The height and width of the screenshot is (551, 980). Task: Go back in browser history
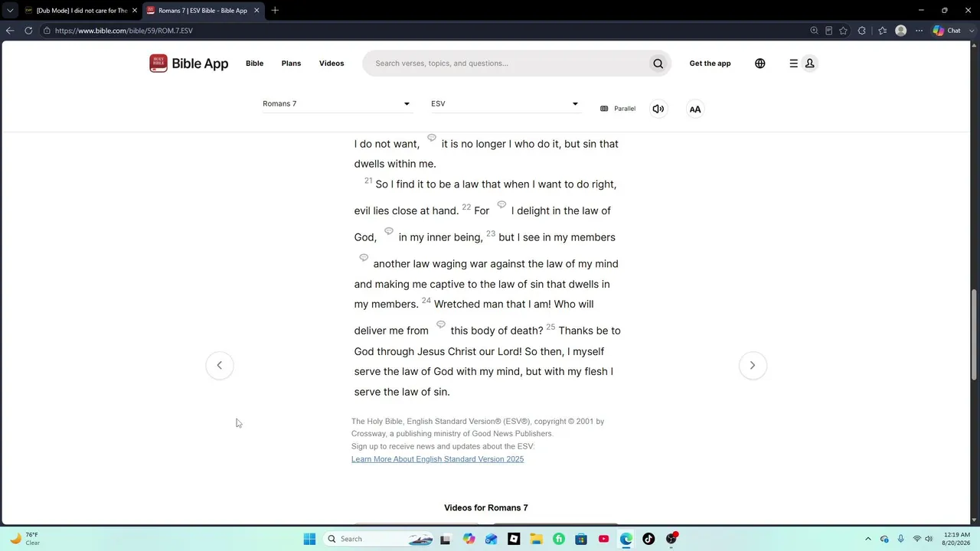pyautogui.click(x=10, y=31)
